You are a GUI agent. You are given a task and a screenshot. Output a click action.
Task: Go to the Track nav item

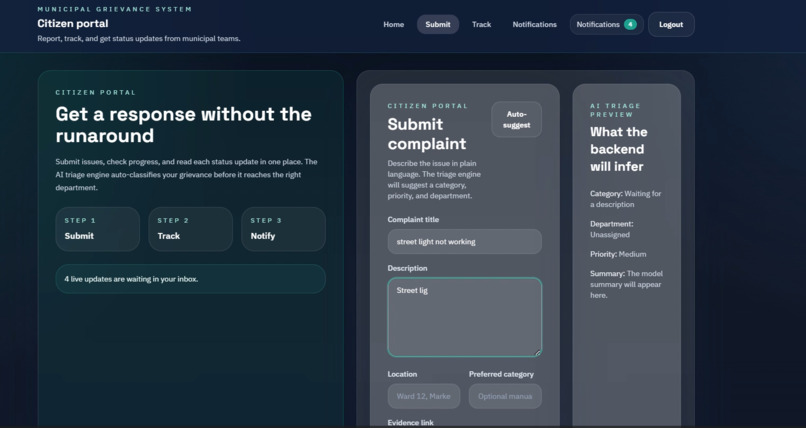click(x=481, y=24)
